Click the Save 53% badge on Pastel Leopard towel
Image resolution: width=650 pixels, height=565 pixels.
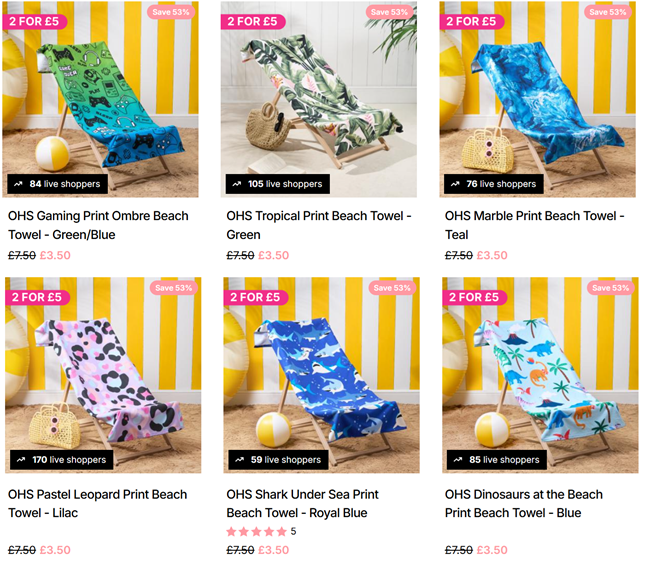(x=174, y=288)
